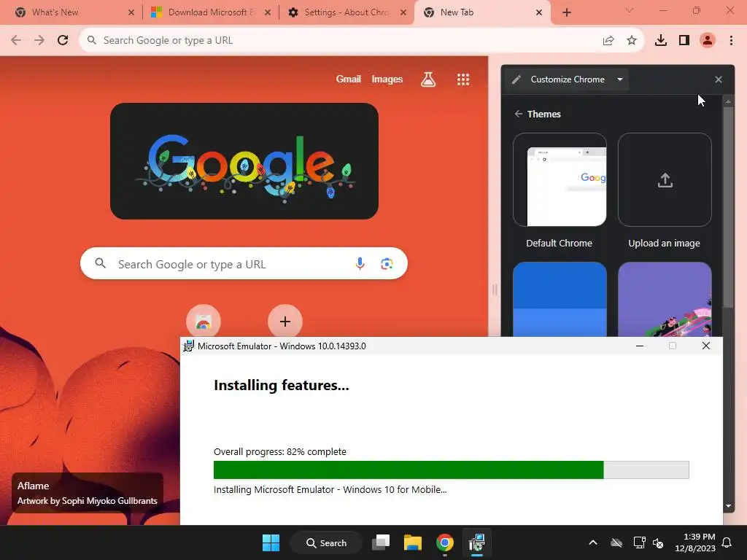Close the Customize Chrome side panel
Screen dimensions: 747x560
(x=719, y=79)
